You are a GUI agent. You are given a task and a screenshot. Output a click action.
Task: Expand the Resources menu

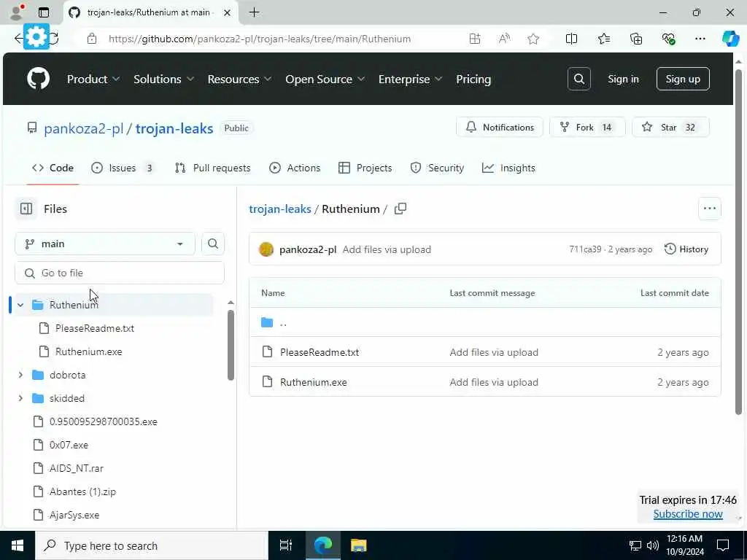pyautogui.click(x=239, y=79)
